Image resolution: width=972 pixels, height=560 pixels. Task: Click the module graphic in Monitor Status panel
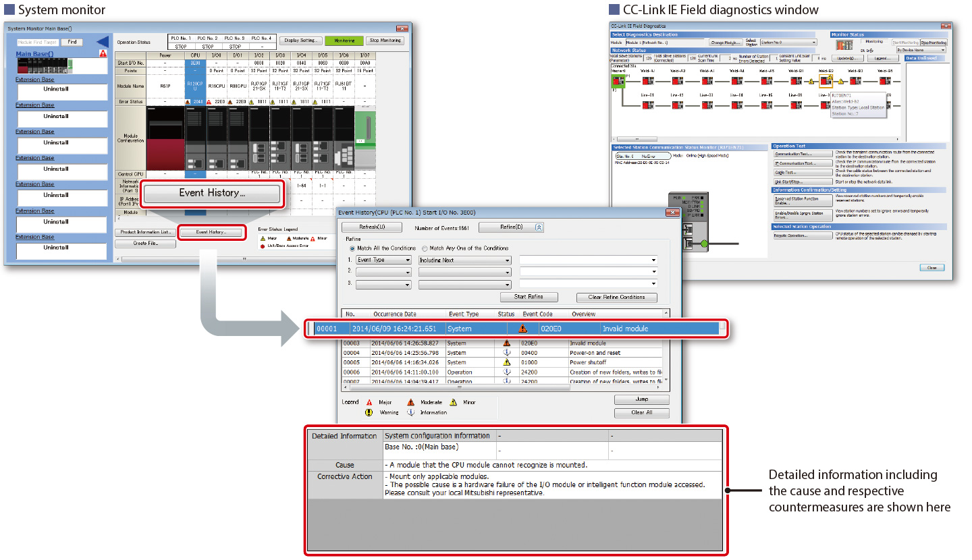[x=845, y=45]
